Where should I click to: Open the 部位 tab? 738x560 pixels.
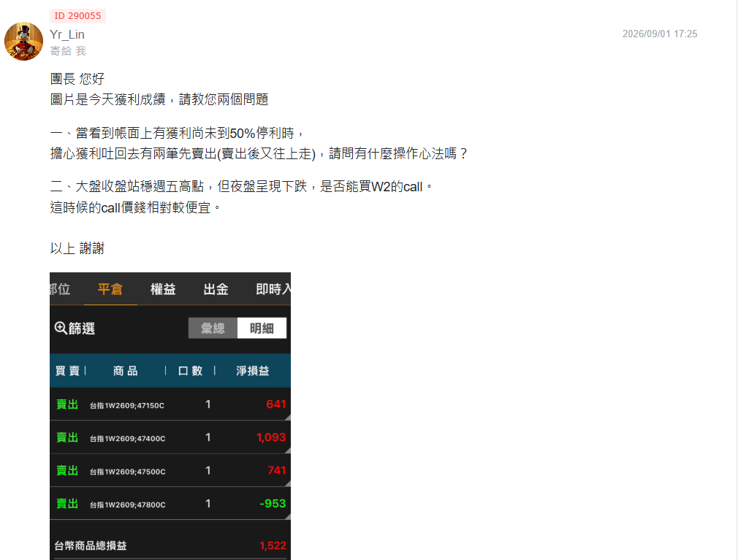point(60,288)
